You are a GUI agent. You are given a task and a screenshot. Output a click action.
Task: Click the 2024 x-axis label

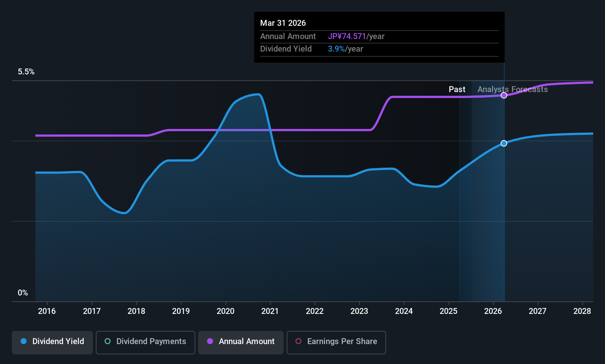404,311
